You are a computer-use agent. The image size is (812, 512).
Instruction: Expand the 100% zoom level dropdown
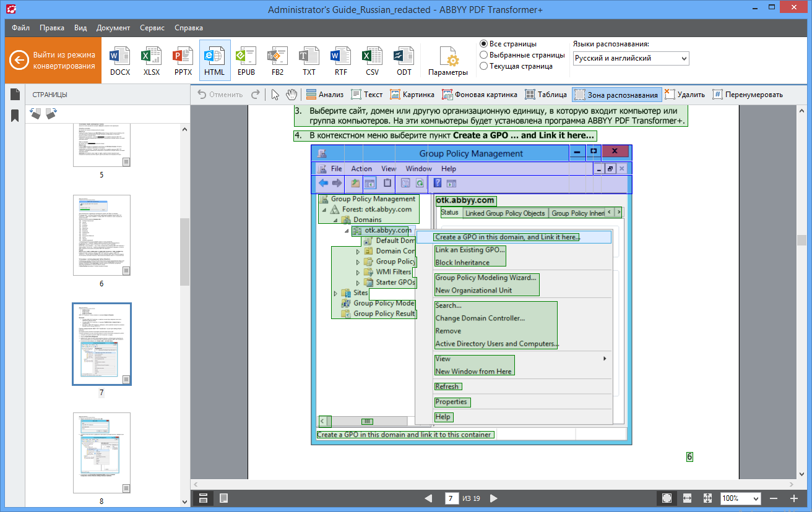point(740,498)
